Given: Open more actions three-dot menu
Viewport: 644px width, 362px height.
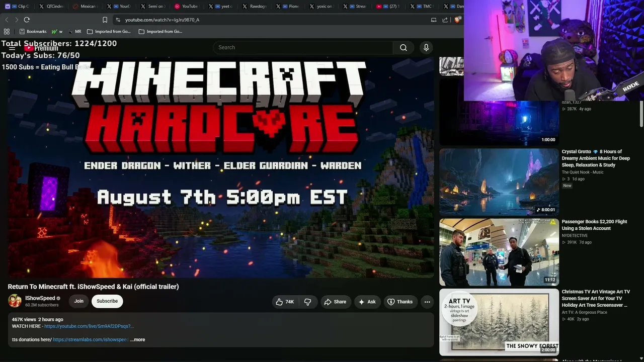Looking at the screenshot, I should click(x=427, y=302).
